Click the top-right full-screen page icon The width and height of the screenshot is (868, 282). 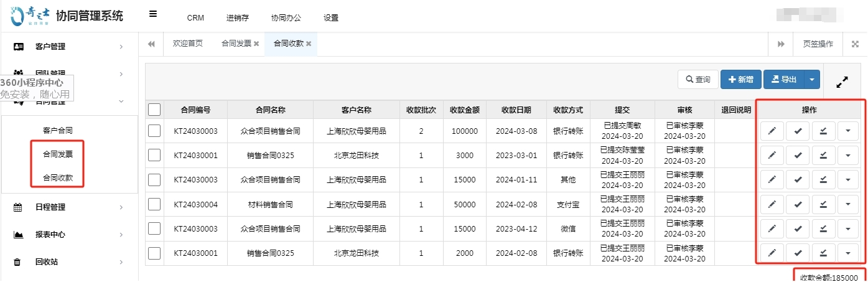[855, 44]
